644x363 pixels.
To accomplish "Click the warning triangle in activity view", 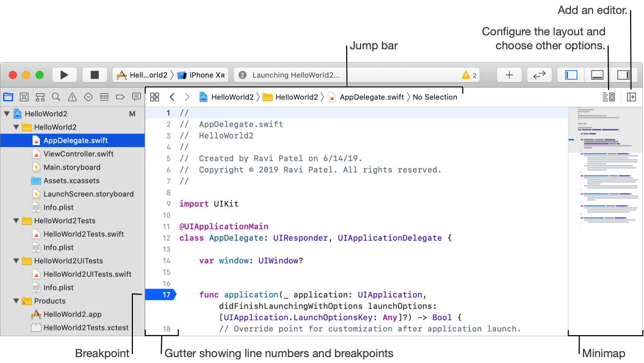I will coord(466,75).
